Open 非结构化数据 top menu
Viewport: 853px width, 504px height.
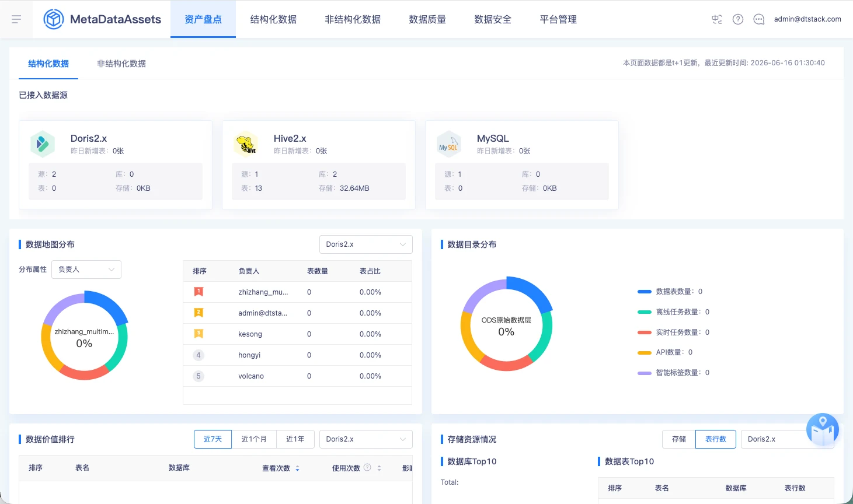(x=353, y=19)
